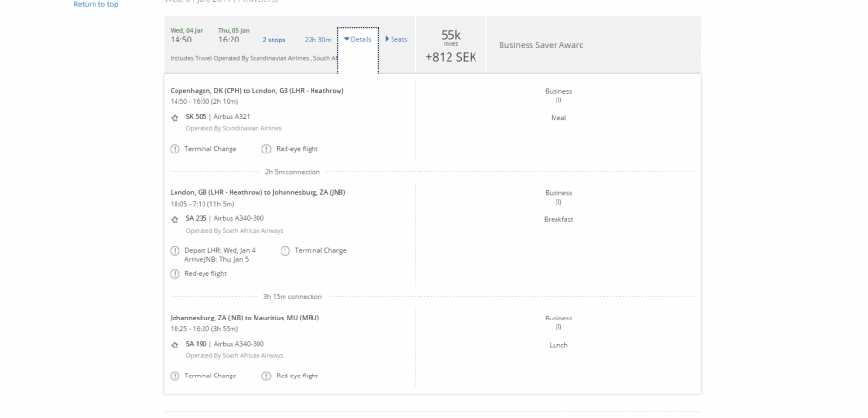Collapse the flight Details expander
Viewport: 868px width, 418px height.
[x=358, y=39]
